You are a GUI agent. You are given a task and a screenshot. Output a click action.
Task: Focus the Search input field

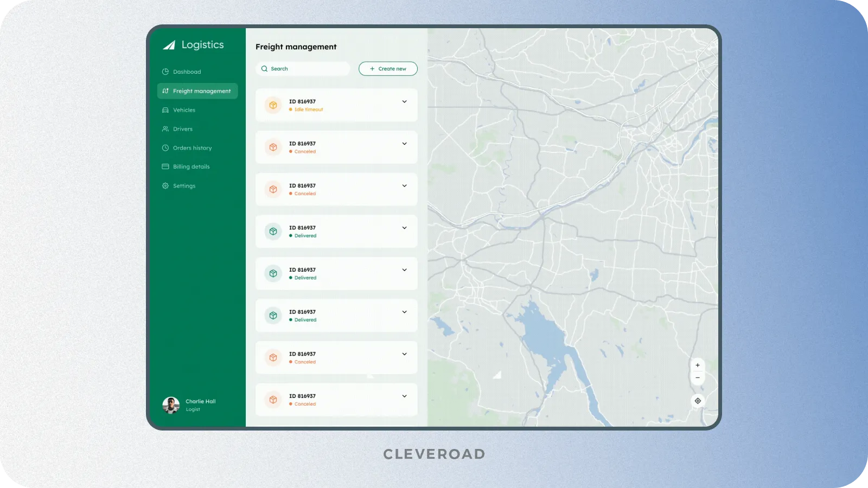(303, 69)
